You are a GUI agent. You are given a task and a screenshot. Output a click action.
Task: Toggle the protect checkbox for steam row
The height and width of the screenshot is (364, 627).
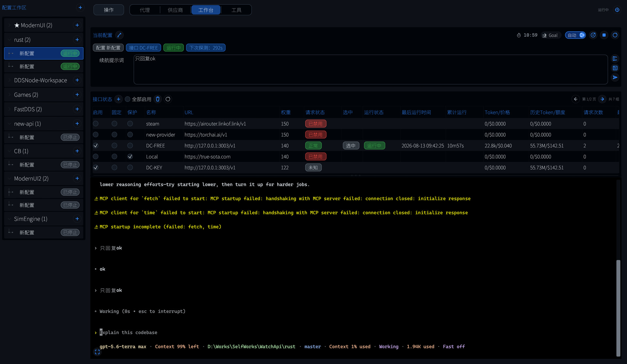(130, 124)
